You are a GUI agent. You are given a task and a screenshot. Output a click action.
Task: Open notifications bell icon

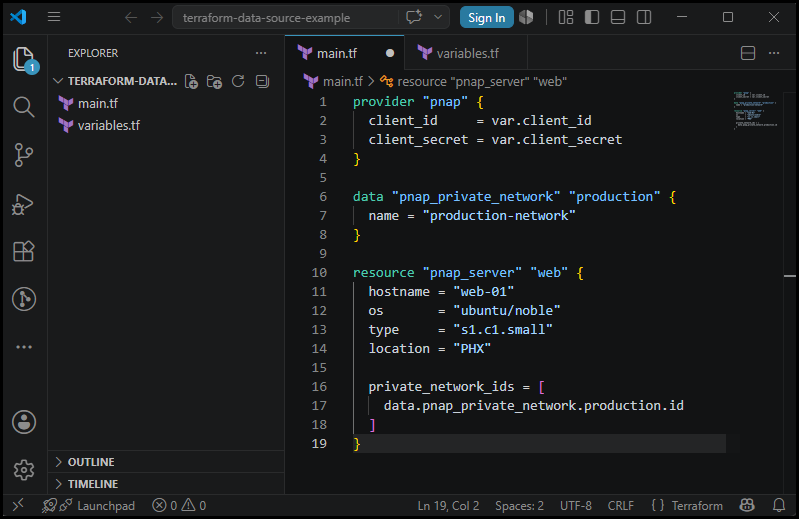point(779,505)
